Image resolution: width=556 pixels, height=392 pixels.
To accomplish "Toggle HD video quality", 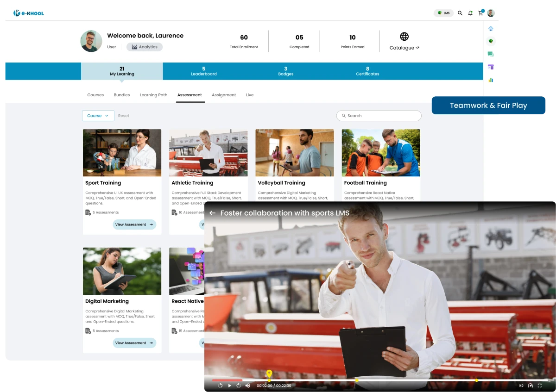I will click(521, 386).
